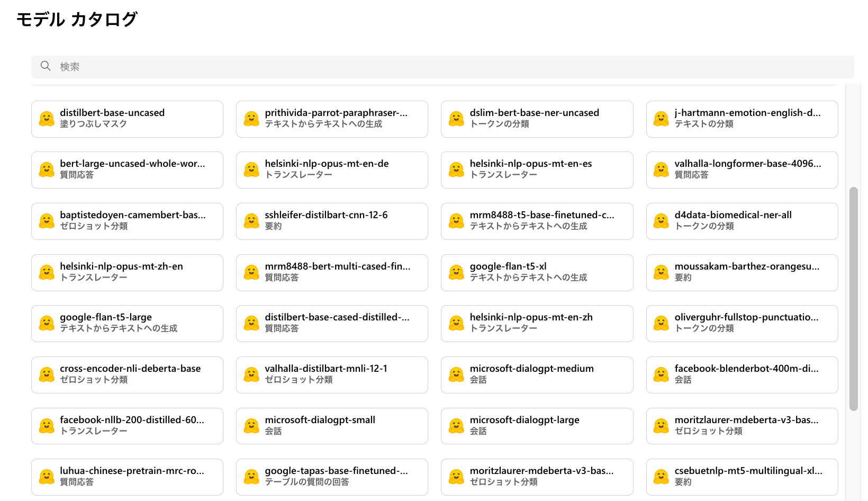Screen dimensions: 868x501
Task: Open the helsinki-nlp-opus-mt-zh-en title
Action: click(121, 266)
